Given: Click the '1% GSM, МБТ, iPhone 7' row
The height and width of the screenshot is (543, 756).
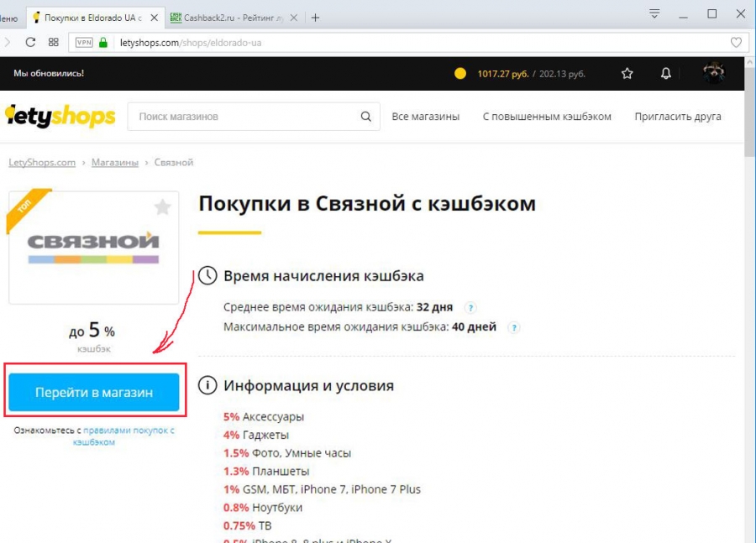Looking at the screenshot, I should 322,489.
